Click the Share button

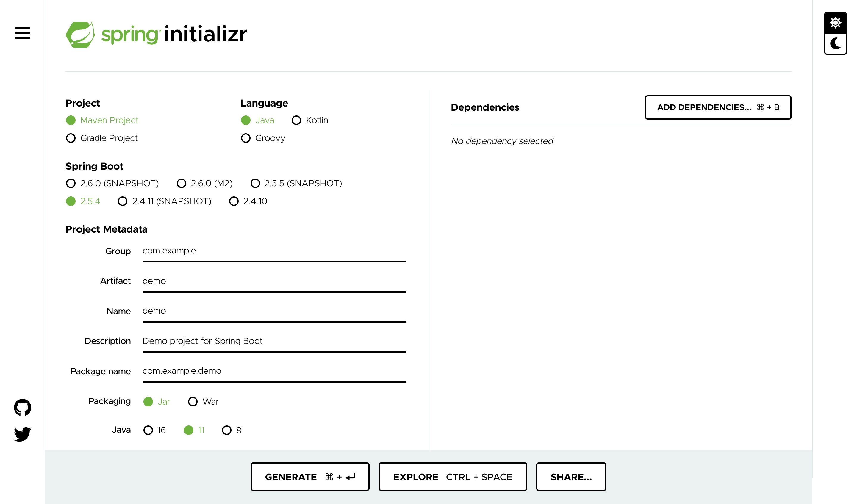(571, 476)
